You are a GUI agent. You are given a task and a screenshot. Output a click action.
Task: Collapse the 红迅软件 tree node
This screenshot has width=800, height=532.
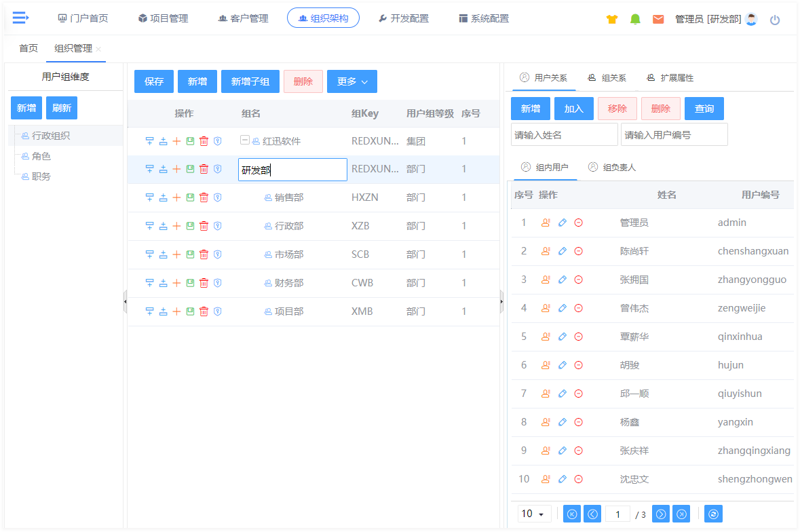click(245, 140)
